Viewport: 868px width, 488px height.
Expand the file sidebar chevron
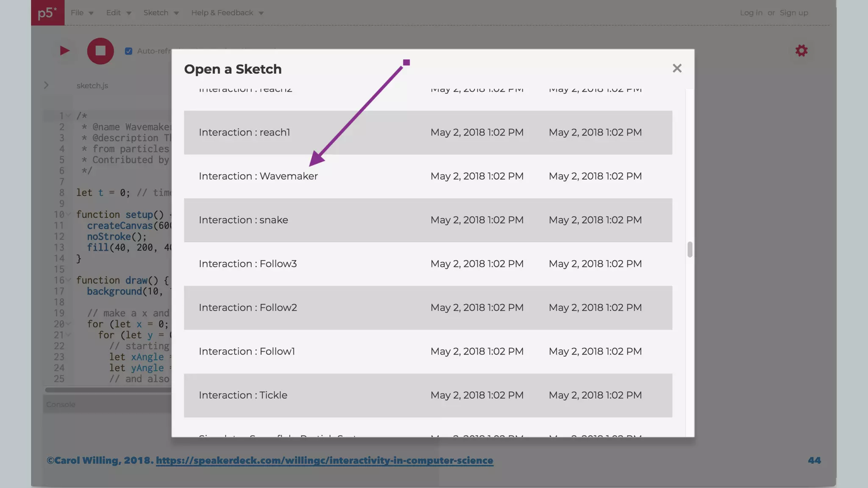pyautogui.click(x=46, y=85)
